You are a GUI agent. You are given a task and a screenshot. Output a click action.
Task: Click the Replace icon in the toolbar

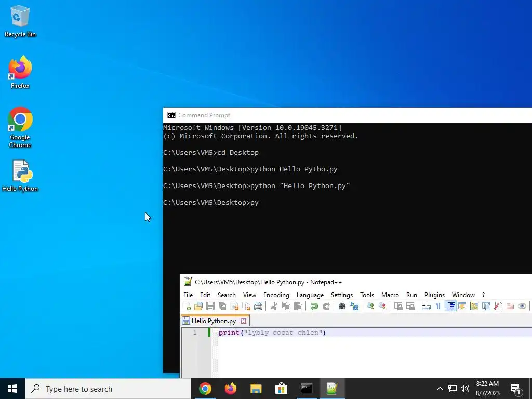(354, 307)
